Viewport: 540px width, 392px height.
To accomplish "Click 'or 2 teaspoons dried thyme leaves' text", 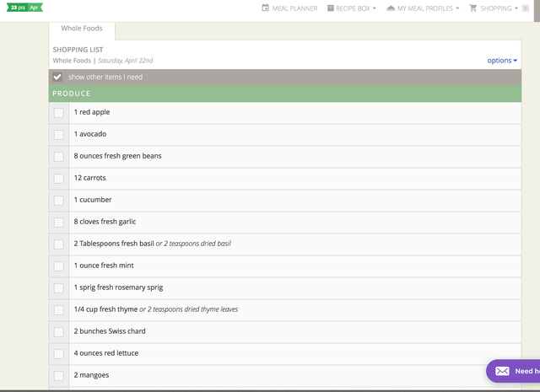I will pyautogui.click(x=189, y=309).
